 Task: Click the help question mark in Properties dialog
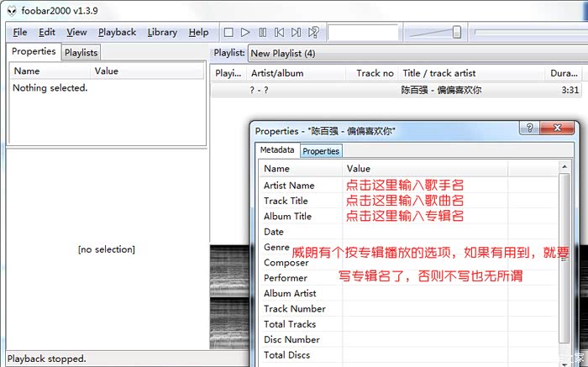pos(529,128)
